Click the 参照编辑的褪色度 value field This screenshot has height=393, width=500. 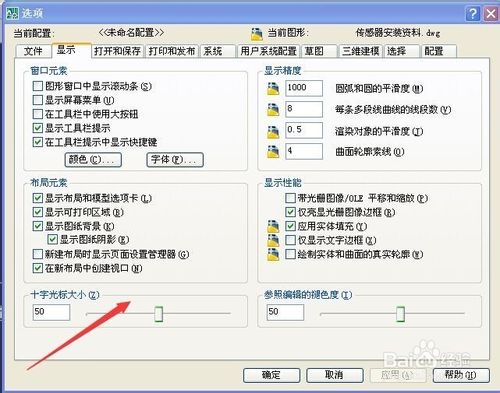point(285,312)
